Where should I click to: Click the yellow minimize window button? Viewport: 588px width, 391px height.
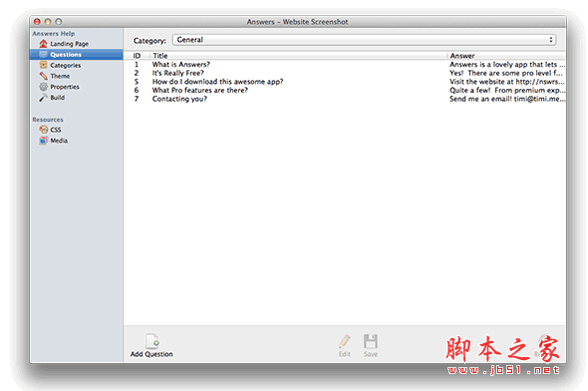coord(48,22)
